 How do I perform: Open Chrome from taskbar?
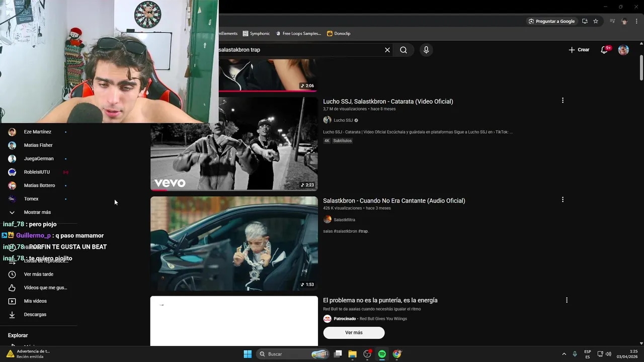(397, 354)
